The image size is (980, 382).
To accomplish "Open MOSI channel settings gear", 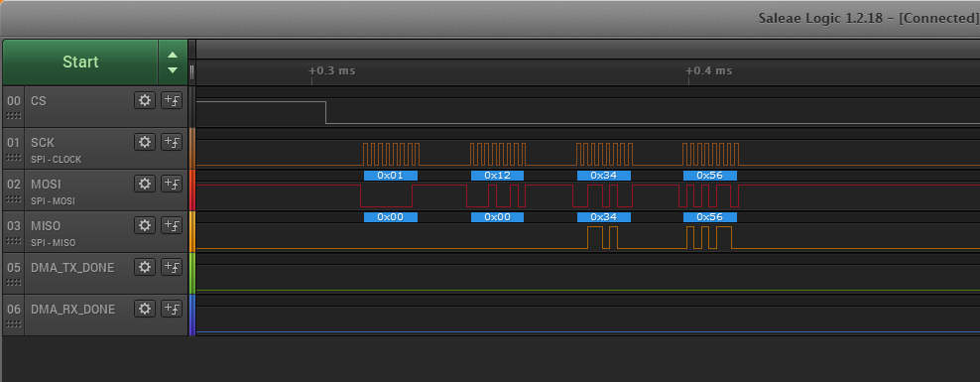I will [145, 184].
